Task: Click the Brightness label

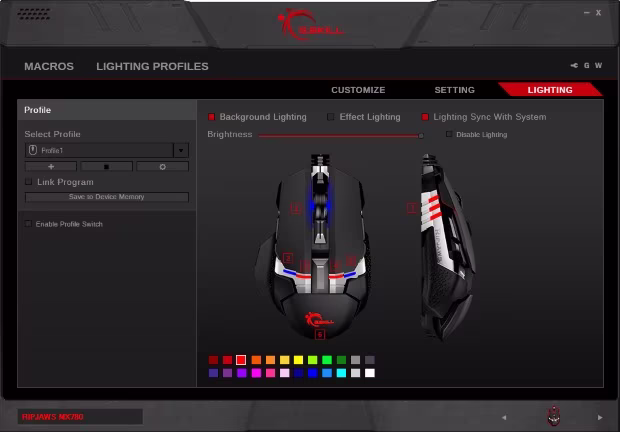Action: coord(230,134)
